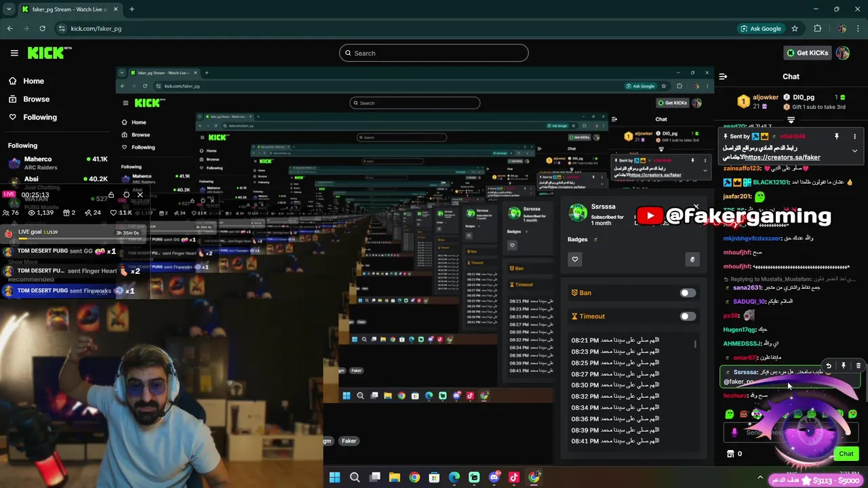Open the chat shop icon
Image resolution: width=868 pixels, height=488 pixels.
click(x=730, y=453)
